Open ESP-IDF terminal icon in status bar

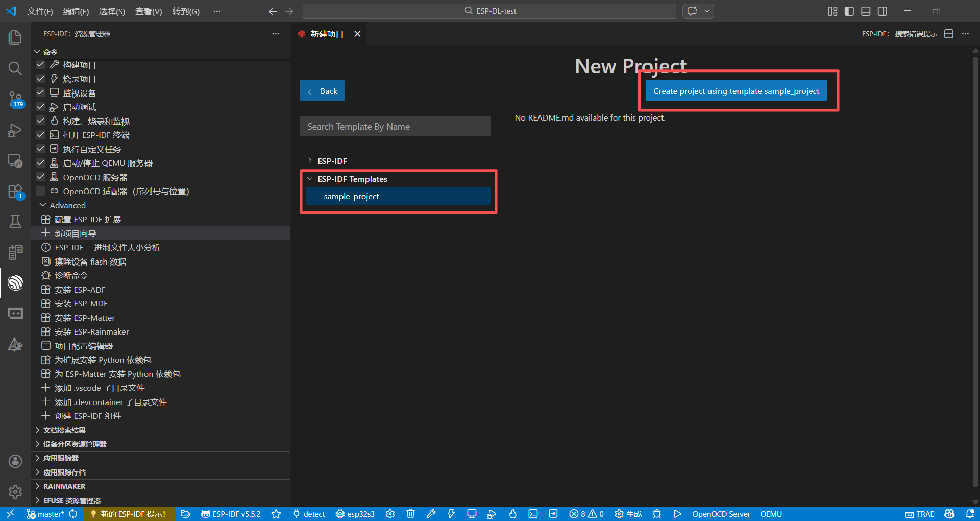coord(533,514)
